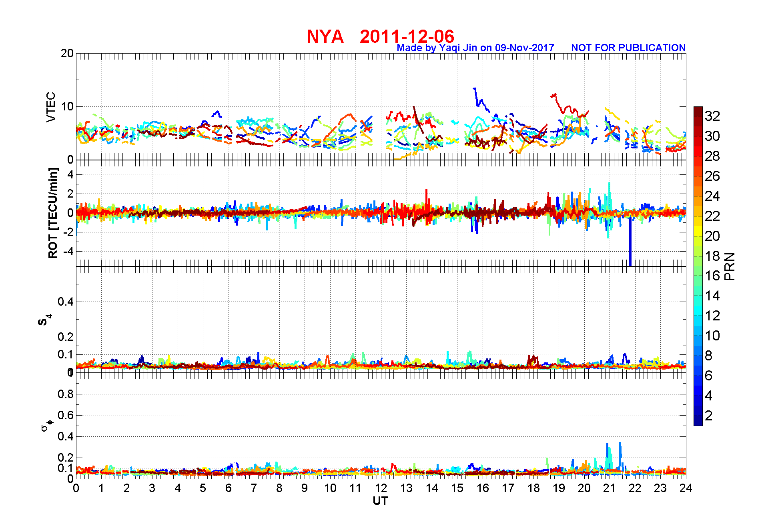Click x-axis tick label 18

pos(533,488)
